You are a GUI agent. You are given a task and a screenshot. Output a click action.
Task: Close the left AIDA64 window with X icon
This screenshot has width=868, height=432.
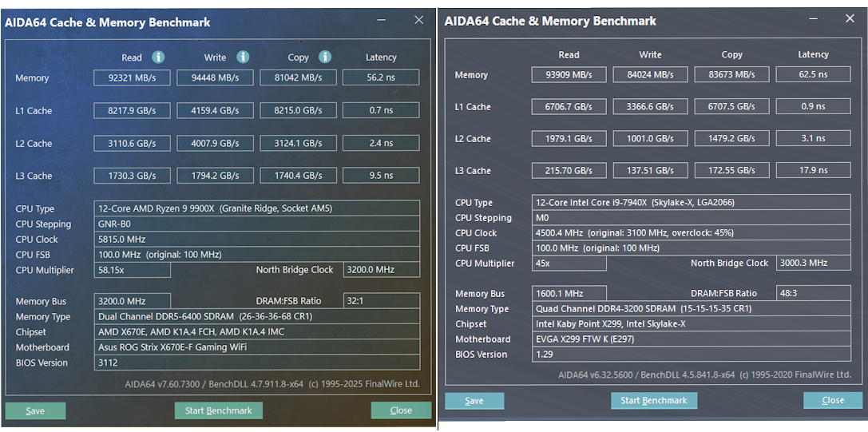click(x=419, y=20)
